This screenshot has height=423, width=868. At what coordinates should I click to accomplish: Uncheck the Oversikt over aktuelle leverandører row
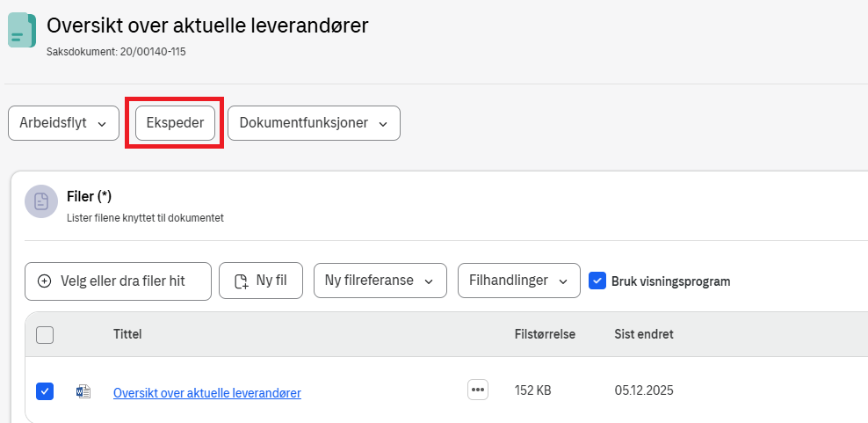coord(45,391)
